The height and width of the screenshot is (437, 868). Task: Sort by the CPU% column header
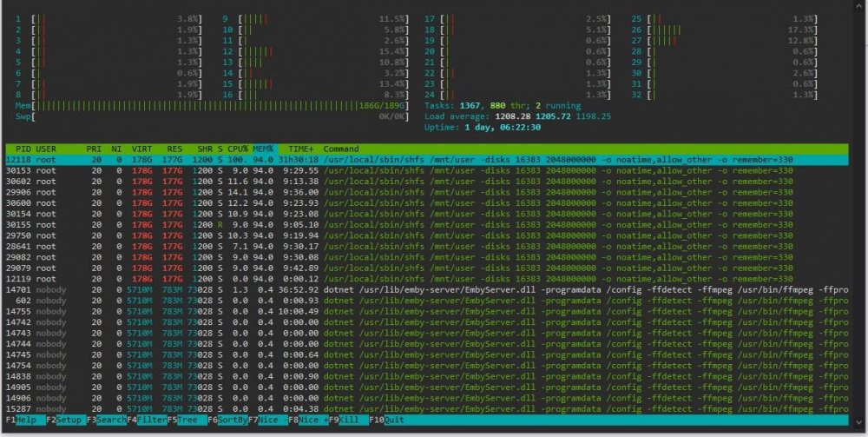[x=238, y=149]
